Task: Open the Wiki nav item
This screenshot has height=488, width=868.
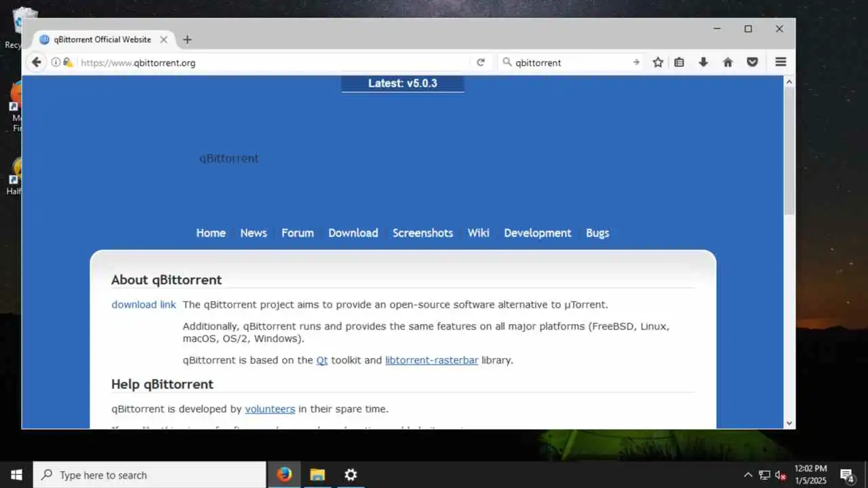Action: (x=478, y=232)
